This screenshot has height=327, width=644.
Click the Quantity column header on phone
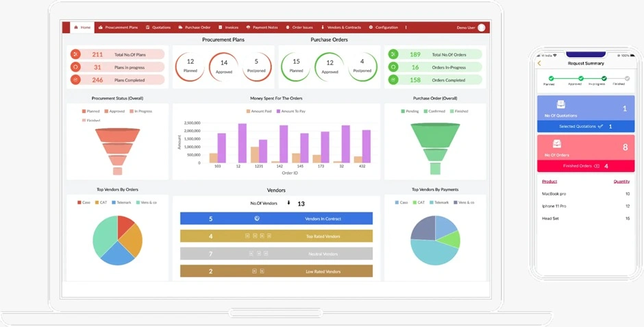coord(621,182)
